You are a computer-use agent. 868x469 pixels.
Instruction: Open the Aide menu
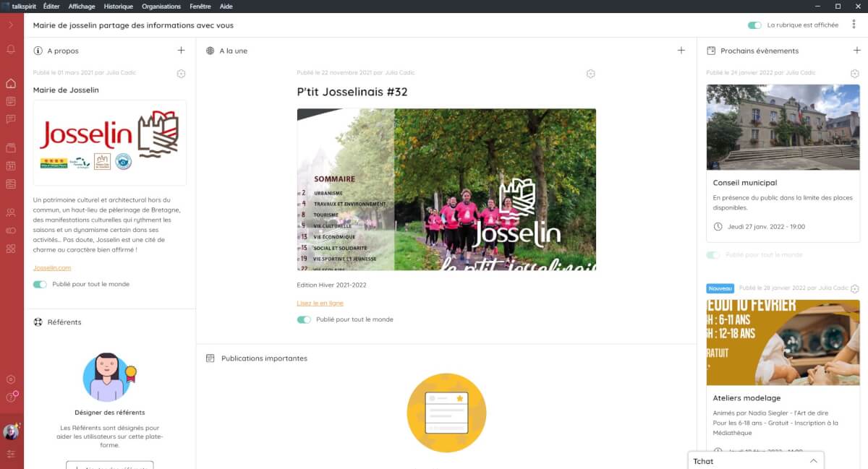[x=226, y=7]
